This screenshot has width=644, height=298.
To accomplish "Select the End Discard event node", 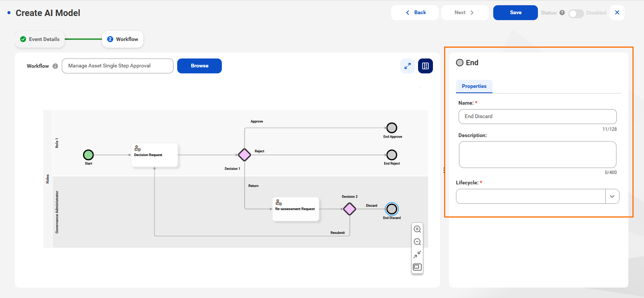I will [x=392, y=209].
